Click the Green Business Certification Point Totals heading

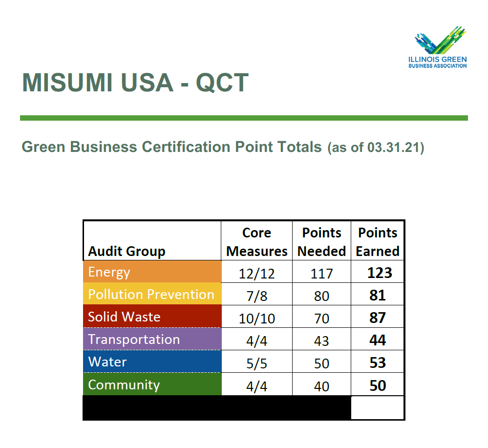[x=171, y=147]
